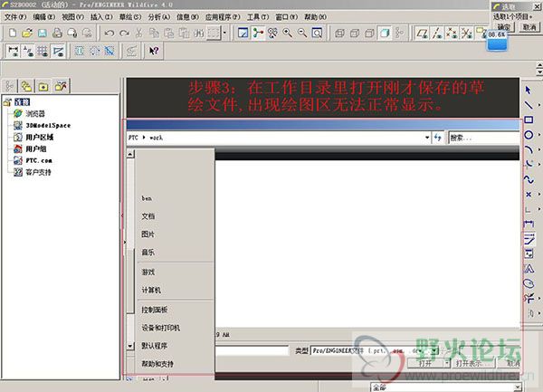
Task: Select the Spline curve tool
Action: click(x=529, y=179)
